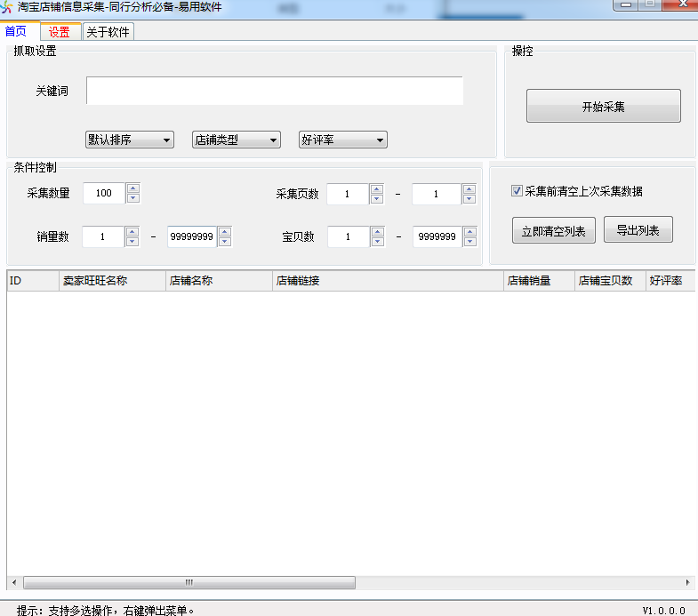Increase 销量数 maximum 99999999 value
The image size is (698, 616).
point(225,231)
